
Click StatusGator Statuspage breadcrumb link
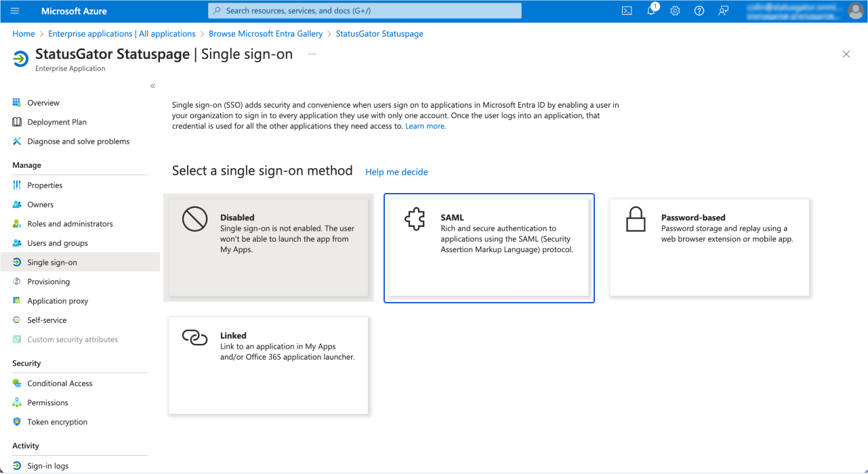[379, 34]
